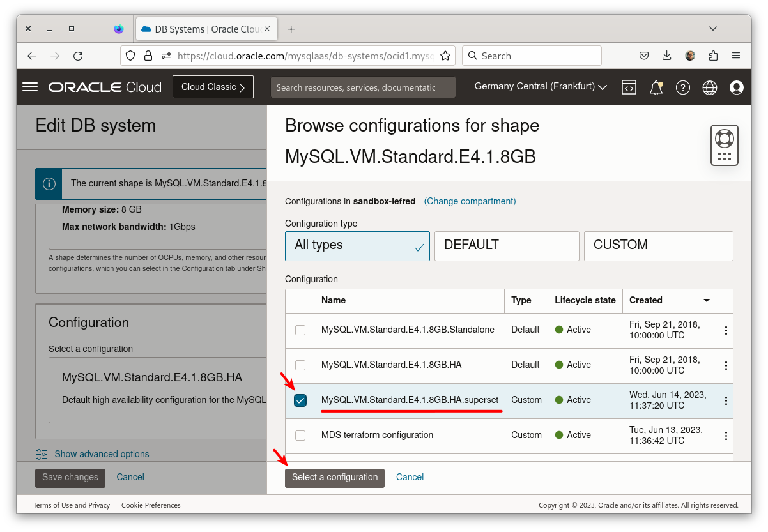
Task: Open the user profile avatar icon
Action: point(736,87)
